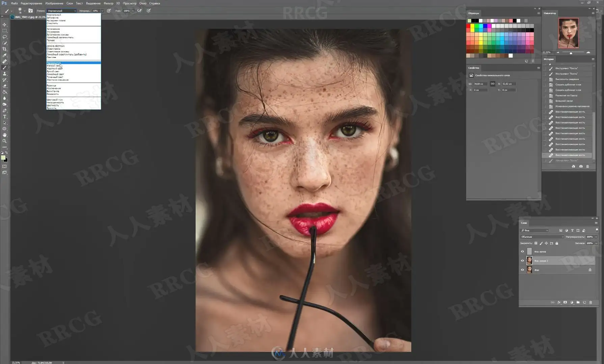
Task: Select the Zoom magnifier tool
Action: pos(4,141)
